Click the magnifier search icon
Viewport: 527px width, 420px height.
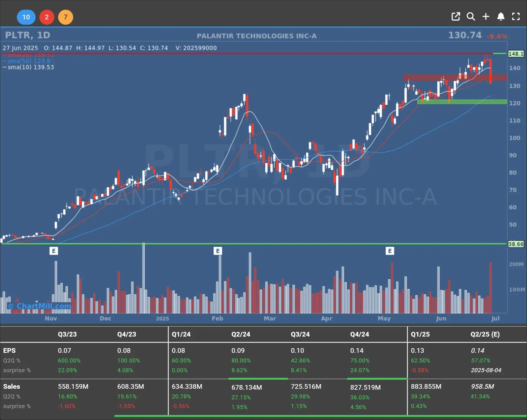(471, 17)
